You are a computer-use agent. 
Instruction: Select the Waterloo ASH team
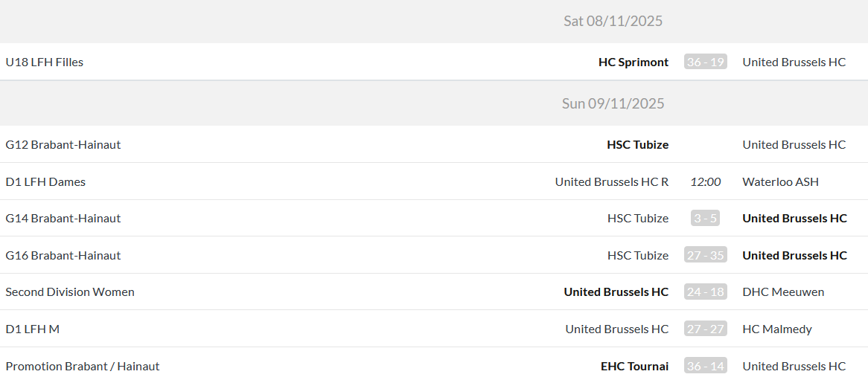pos(780,181)
